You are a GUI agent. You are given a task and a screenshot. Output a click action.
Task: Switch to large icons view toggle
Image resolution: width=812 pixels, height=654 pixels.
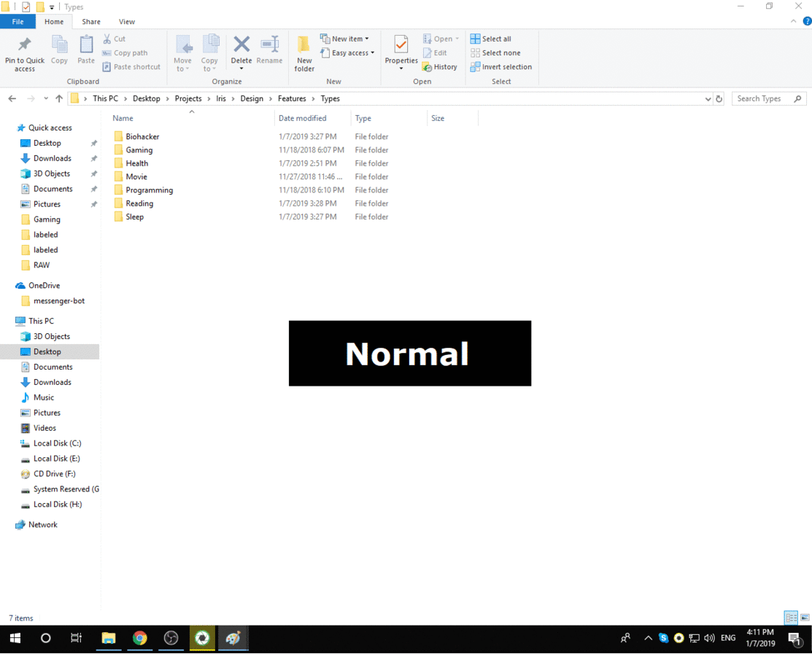tap(805, 618)
